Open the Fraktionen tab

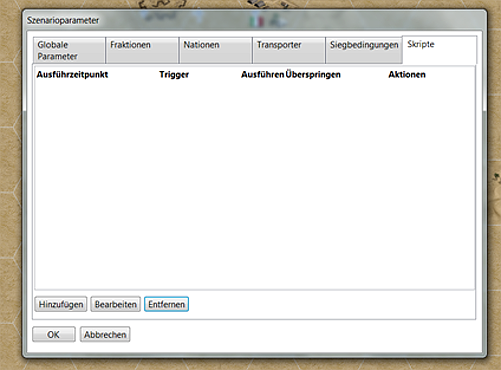142,50
